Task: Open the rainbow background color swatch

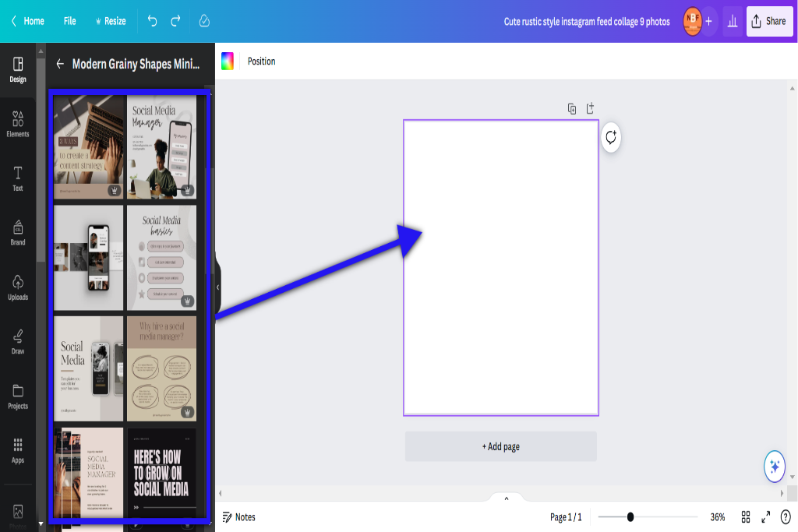Action: (x=228, y=61)
